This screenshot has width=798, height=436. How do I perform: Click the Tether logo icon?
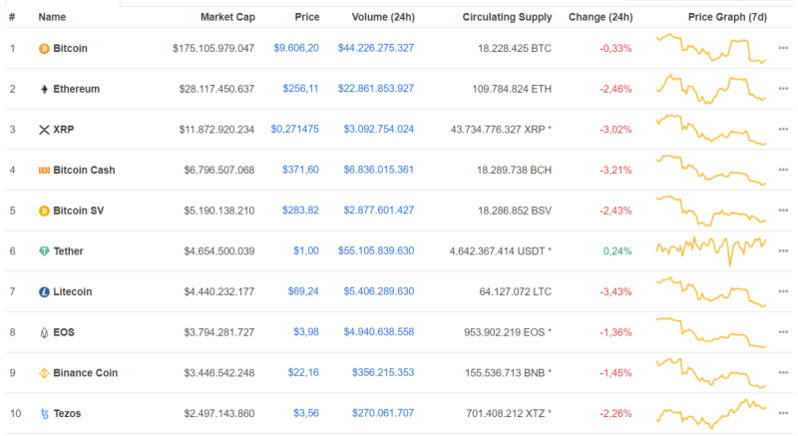[43, 251]
